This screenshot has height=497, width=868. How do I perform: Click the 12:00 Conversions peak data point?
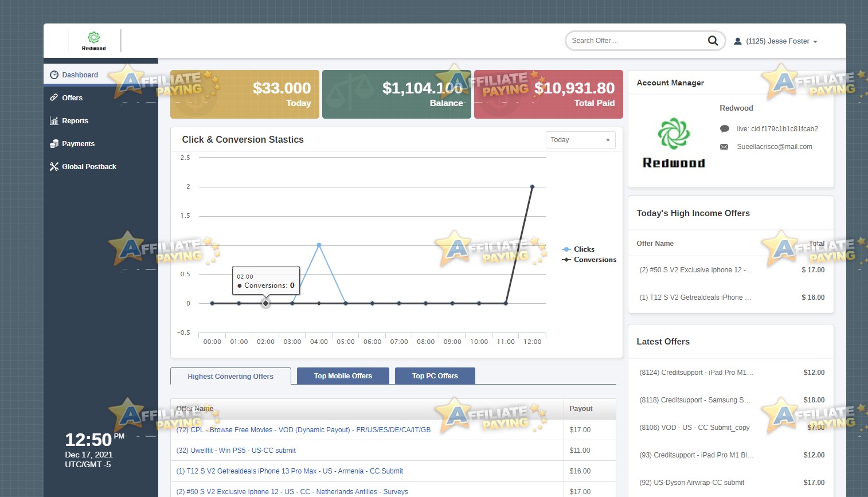532,187
